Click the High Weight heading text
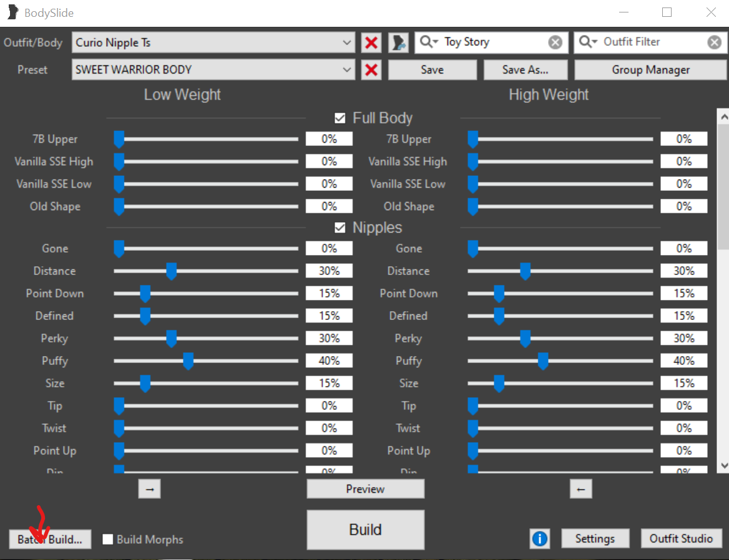 pos(549,95)
